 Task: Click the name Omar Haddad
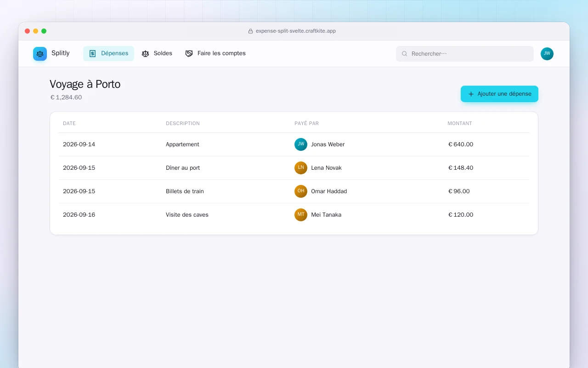[329, 191]
